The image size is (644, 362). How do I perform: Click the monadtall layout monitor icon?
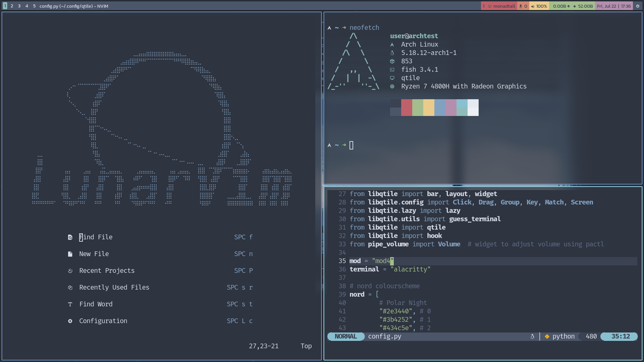490,6
